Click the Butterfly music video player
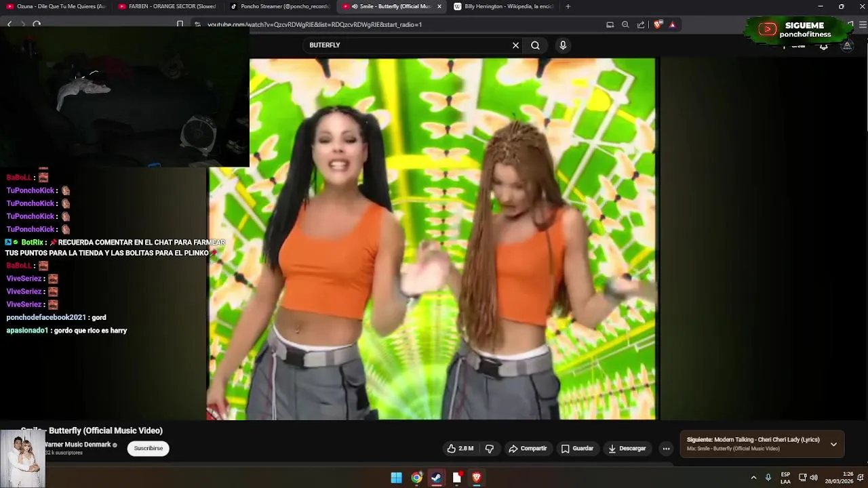 point(433,239)
